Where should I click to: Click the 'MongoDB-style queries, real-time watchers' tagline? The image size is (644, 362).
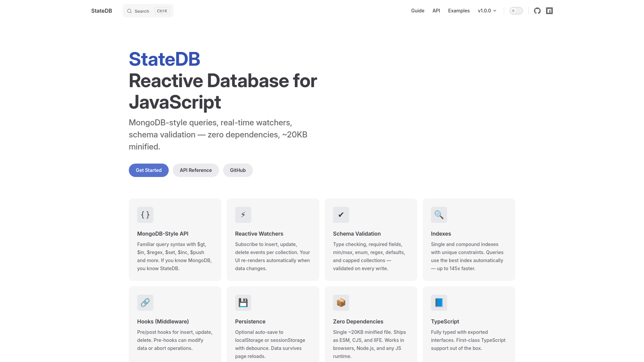218,134
